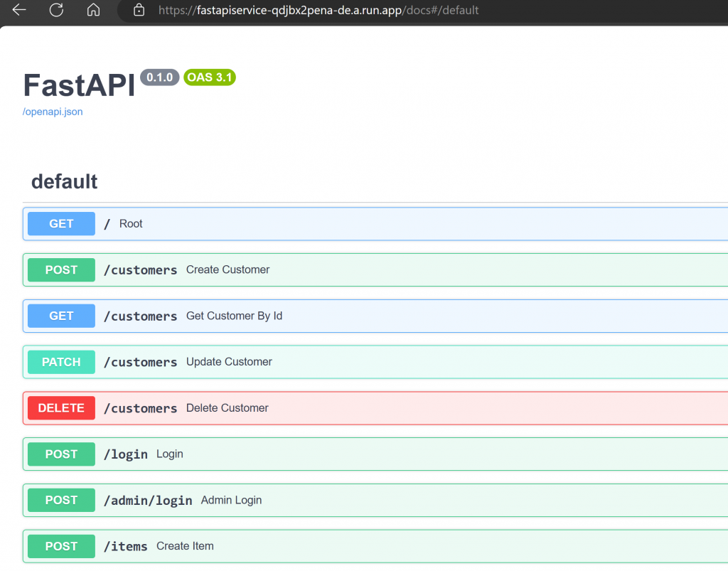This screenshot has width=728, height=571.
Task: Focus the address bar URL
Action: 318,10
